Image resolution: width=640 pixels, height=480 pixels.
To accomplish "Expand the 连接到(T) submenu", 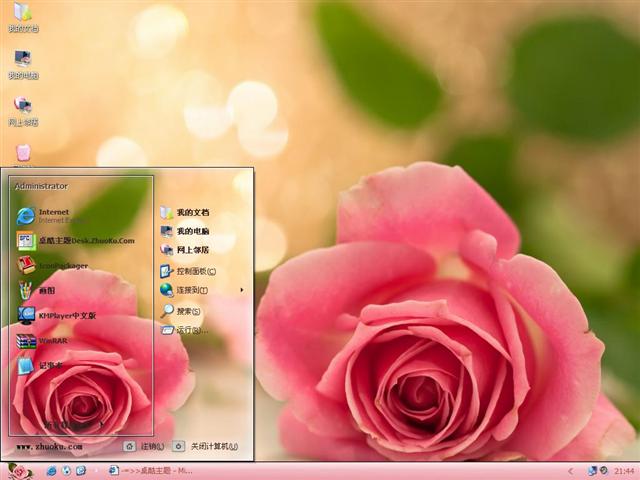I will (x=202, y=290).
